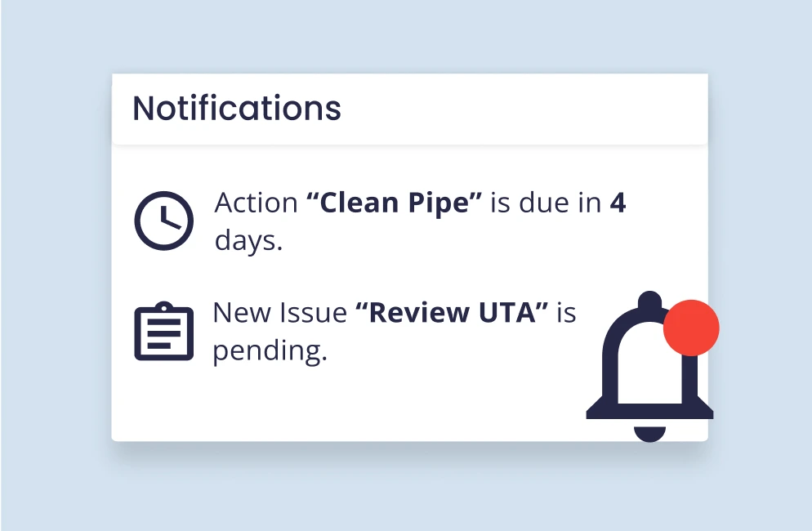The height and width of the screenshot is (531, 812).
Task: Select the word "Action" in first notification
Action: pos(257,203)
